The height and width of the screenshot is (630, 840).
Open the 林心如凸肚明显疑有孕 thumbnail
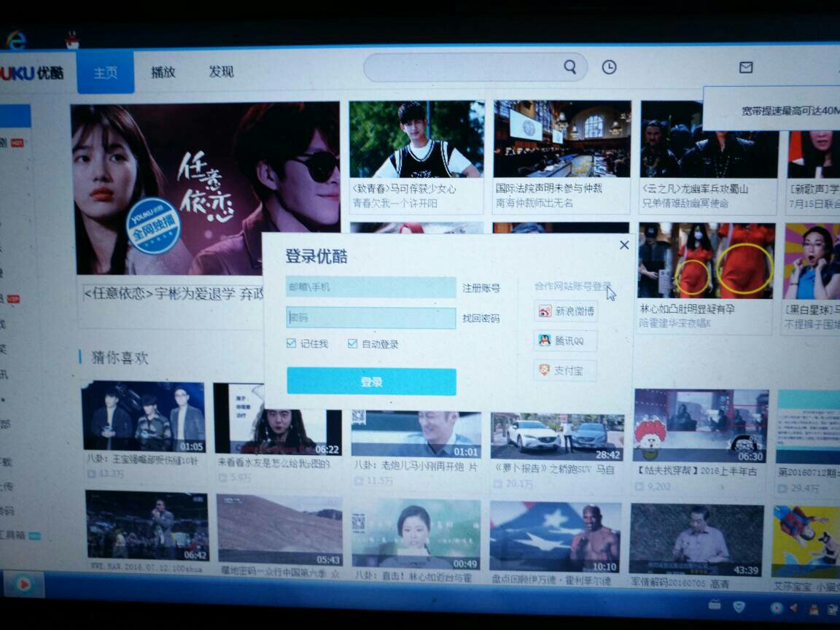click(x=707, y=261)
